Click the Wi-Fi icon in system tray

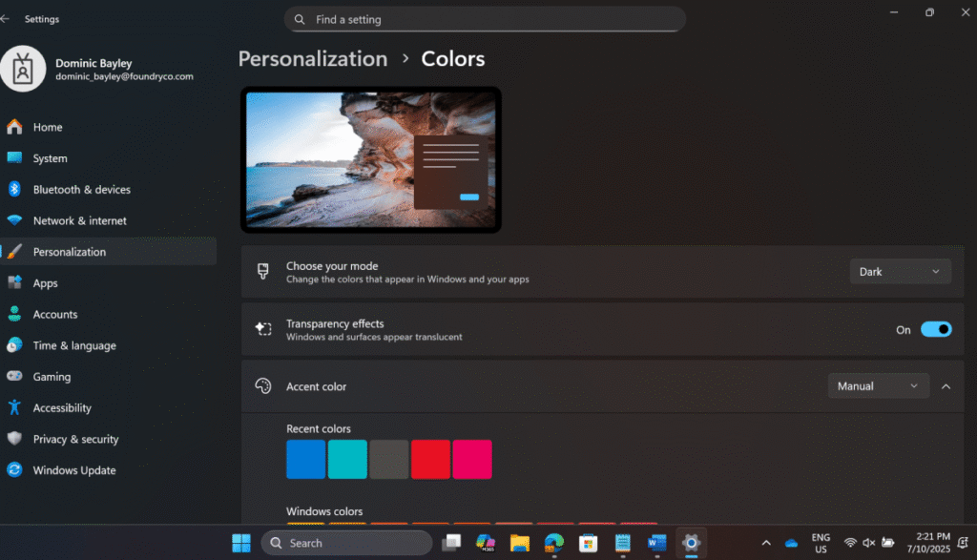[x=850, y=542]
